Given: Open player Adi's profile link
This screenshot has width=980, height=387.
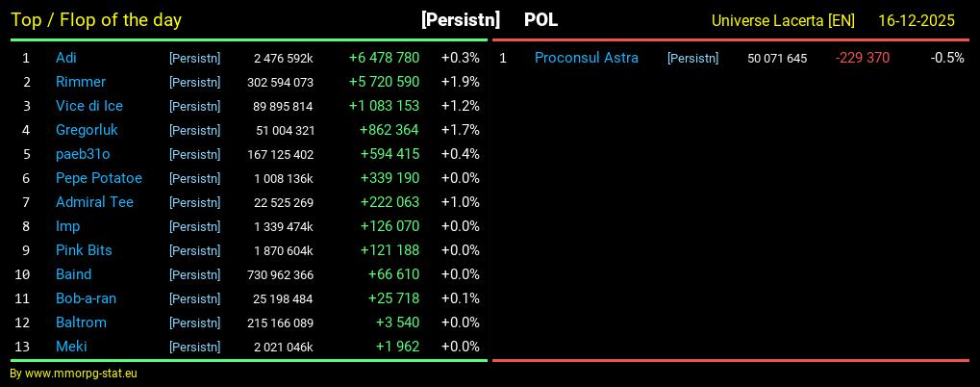Looking at the screenshot, I should (x=65, y=58).
